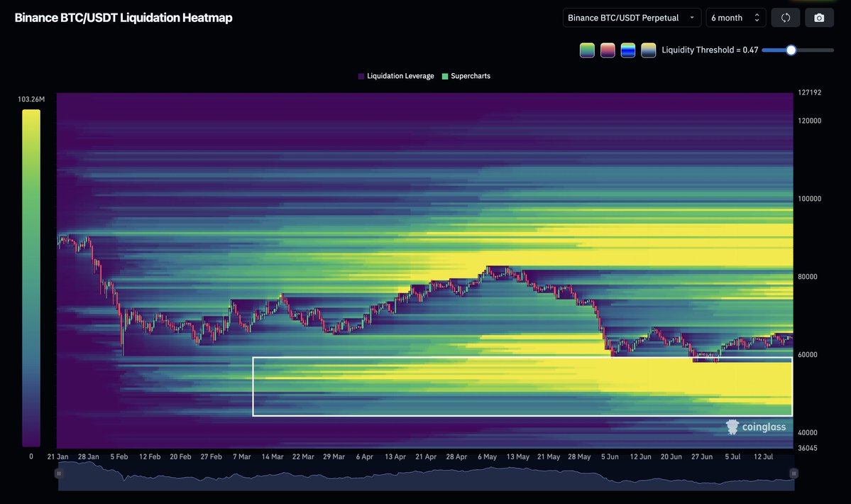
Task: Open the 6 month time range selector
Action: pyautogui.click(x=735, y=18)
